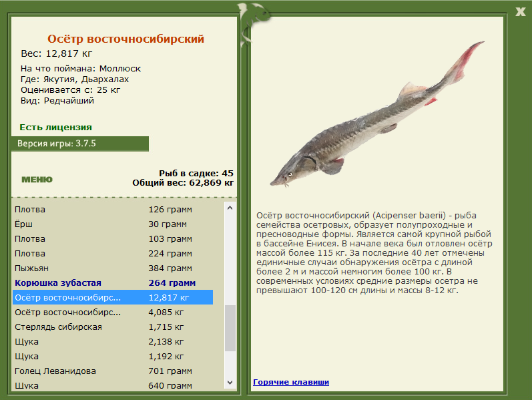
Task: Select the Корюшка зубастая entry
Action: point(113,283)
